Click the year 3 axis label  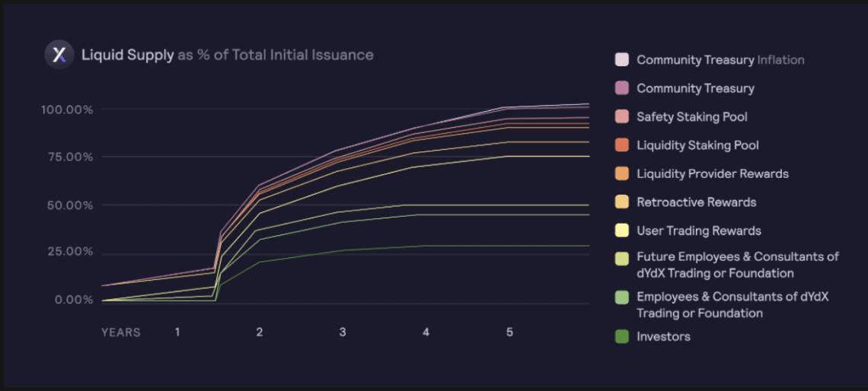click(x=343, y=332)
